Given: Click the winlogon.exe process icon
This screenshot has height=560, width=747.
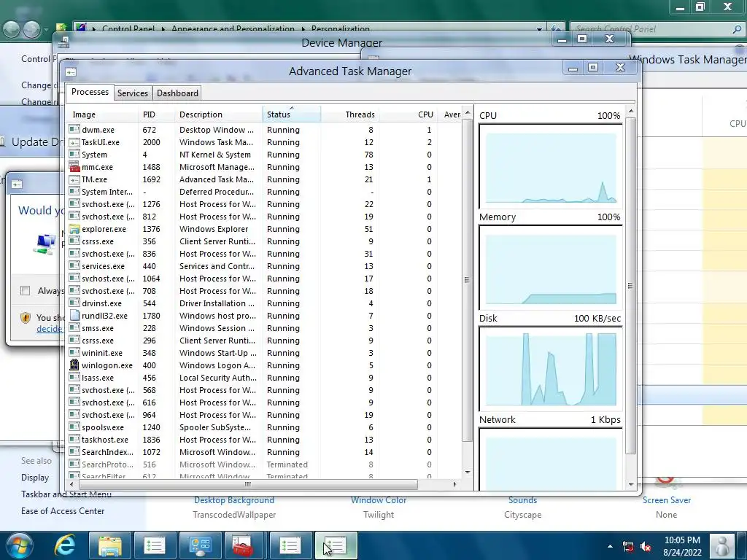Looking at the screenshot, I should (74, 365).
